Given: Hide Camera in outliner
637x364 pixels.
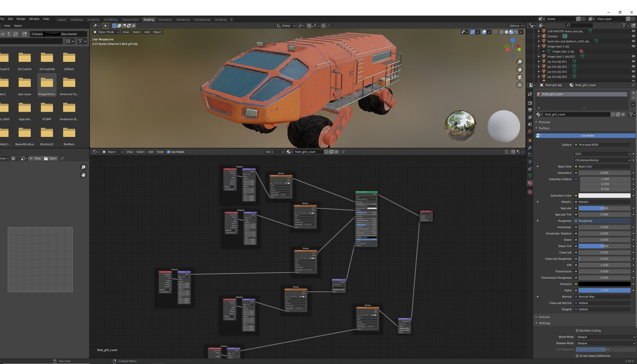Looking at the screenshot, I should [633, 36].
